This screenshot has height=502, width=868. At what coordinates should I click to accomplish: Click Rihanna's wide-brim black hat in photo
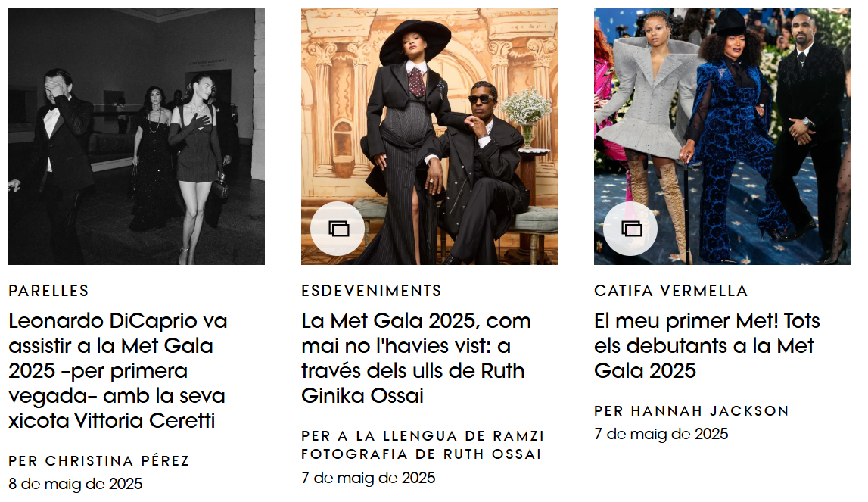[415, 40]
